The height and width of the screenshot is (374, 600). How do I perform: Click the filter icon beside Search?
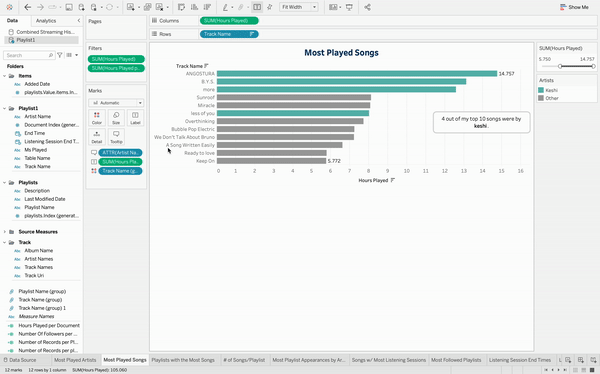(x=60, y=55)
